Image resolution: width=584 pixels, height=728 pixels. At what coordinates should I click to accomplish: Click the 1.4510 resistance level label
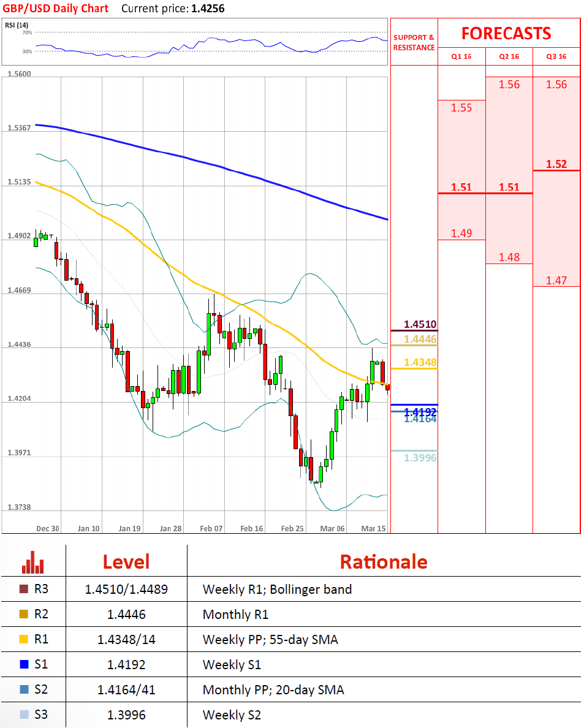[x=420, y=324]
